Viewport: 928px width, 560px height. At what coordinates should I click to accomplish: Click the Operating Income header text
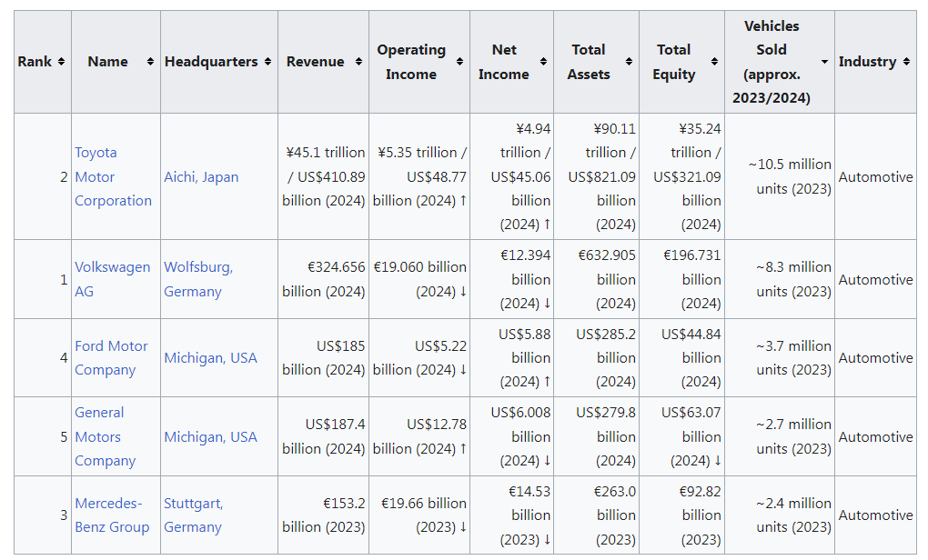click(x=411, y=62)
